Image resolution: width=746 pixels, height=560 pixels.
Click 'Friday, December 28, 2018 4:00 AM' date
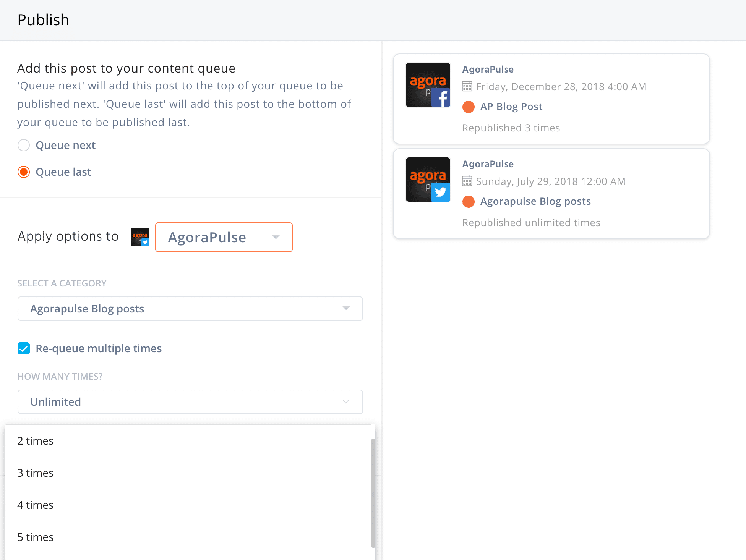561,87
